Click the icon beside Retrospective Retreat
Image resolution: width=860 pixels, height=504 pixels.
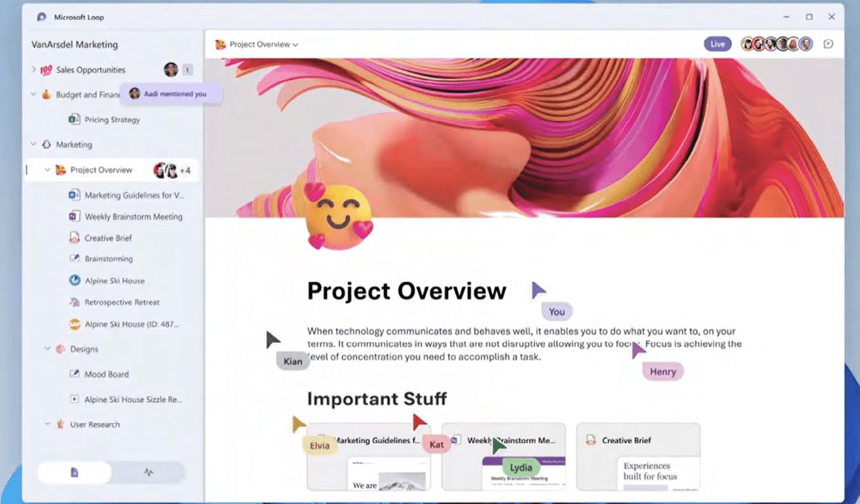tap(74, 302)
